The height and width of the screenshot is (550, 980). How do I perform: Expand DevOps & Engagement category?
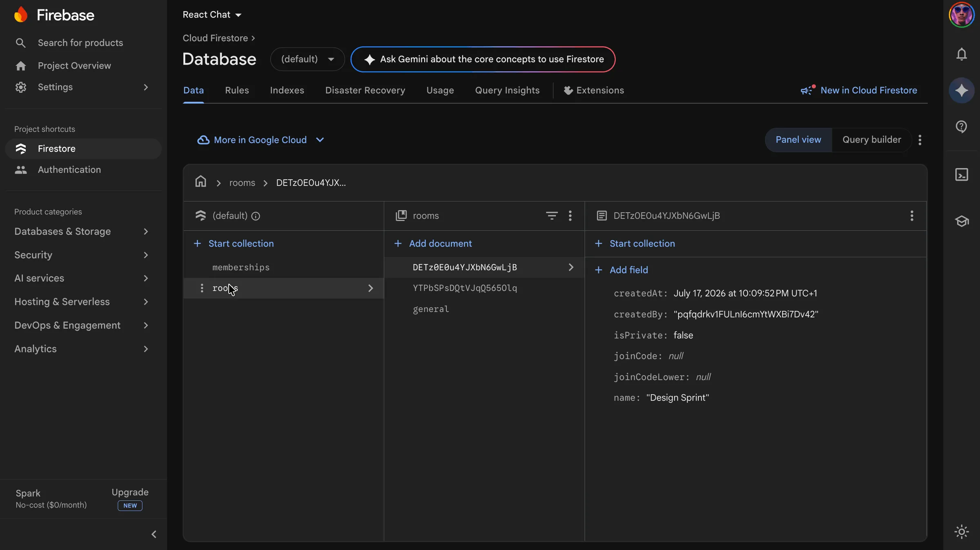pos(82,325)
